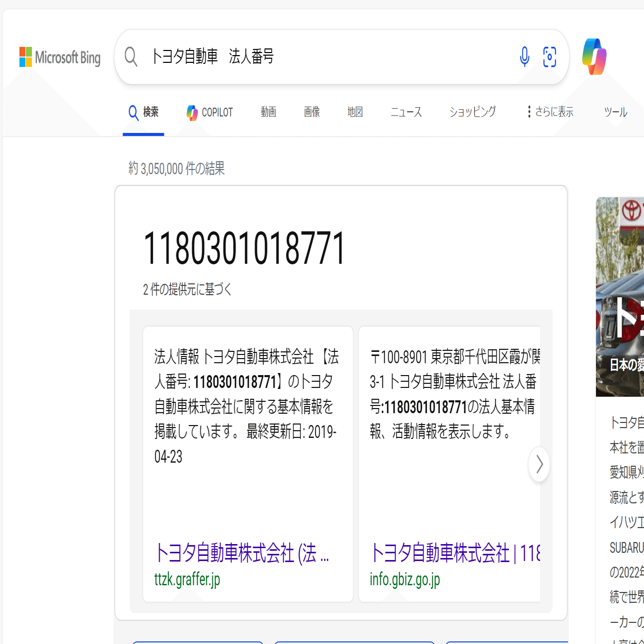Open the ツール options
Image resolution: width=644 pixels, height=644 pixels.
615,112
